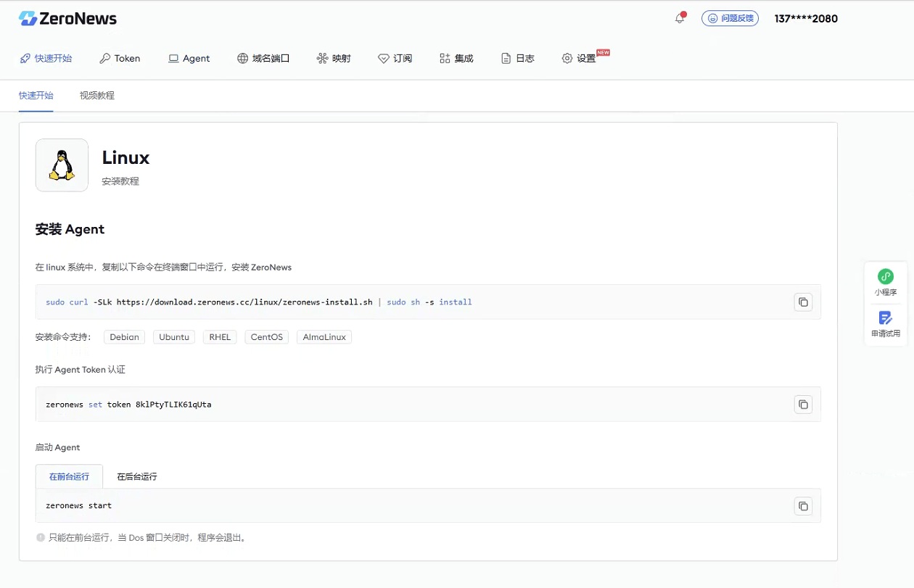Click the NEW badge on 设置

coord(604,53)
